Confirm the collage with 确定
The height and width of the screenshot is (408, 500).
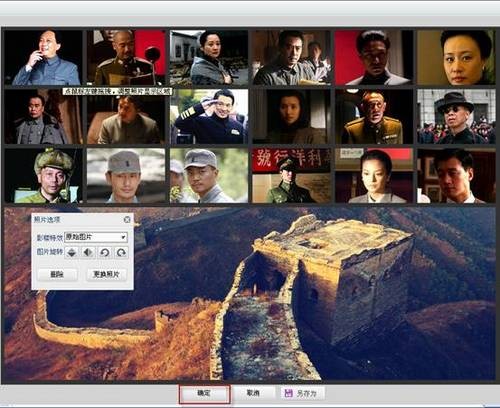[204, 393]
